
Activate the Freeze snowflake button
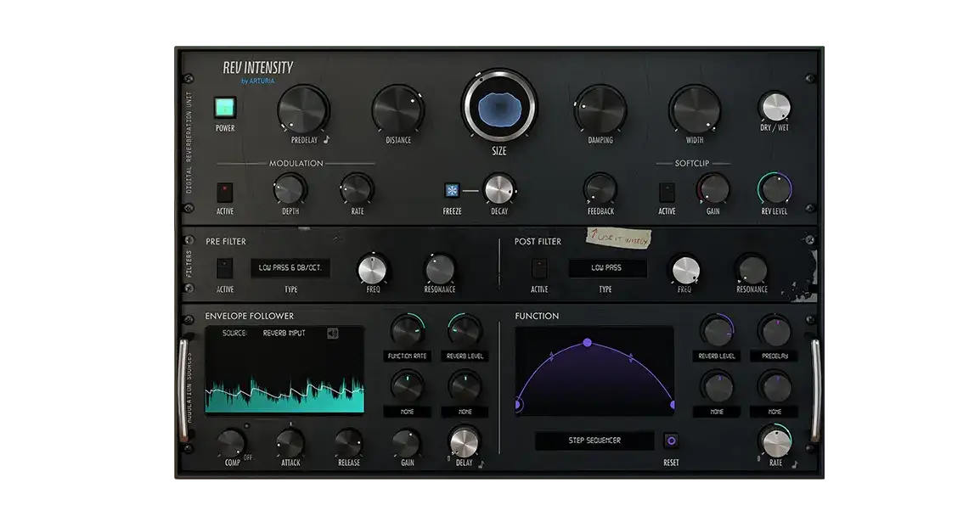pos(452,190)
